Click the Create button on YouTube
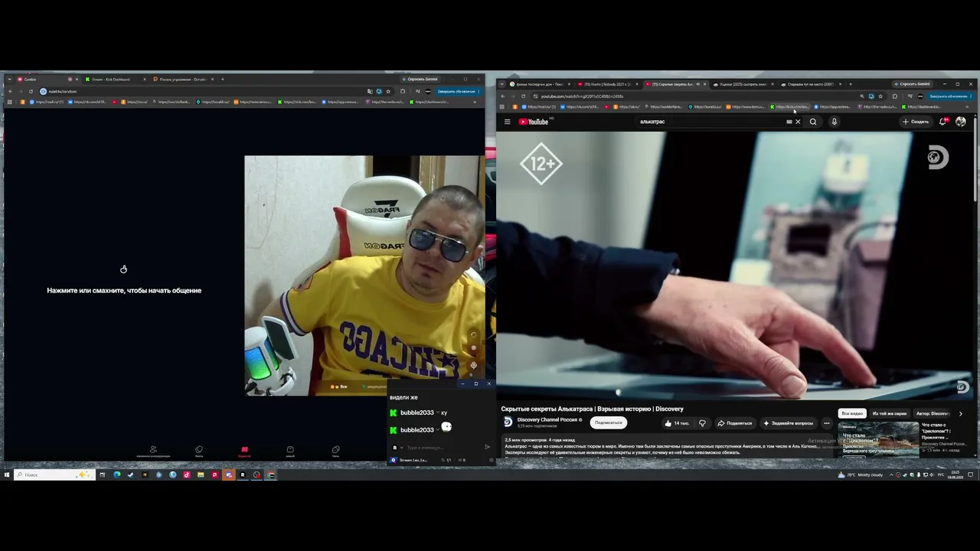The height and width of the screenshot is (551, 980). [916, 122]
